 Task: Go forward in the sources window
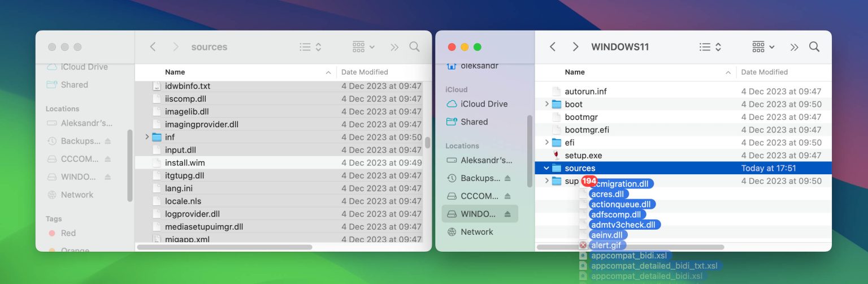point(176,47)
